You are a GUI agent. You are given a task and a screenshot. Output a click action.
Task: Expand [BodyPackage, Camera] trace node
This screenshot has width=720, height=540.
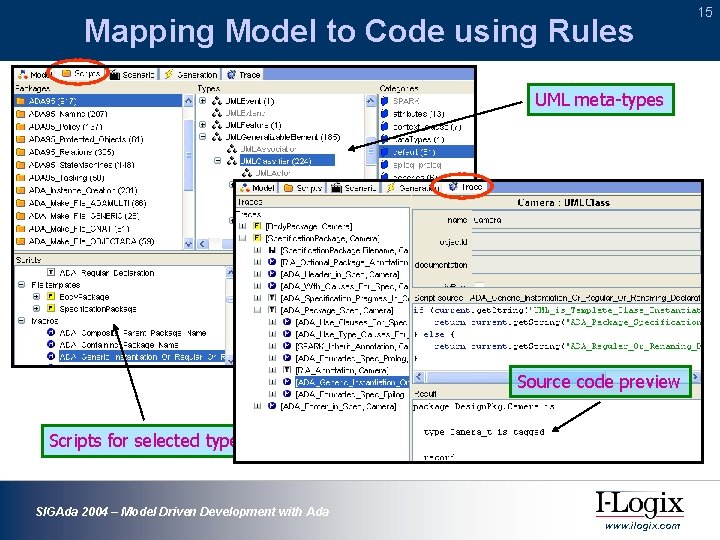[242, 226]
